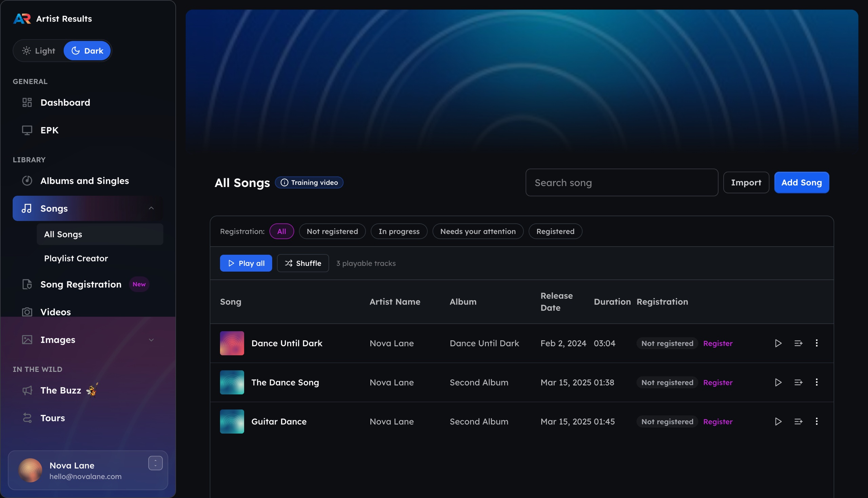Select the Dark theme option
Viewport: 868px width, 498px height.
87,50
